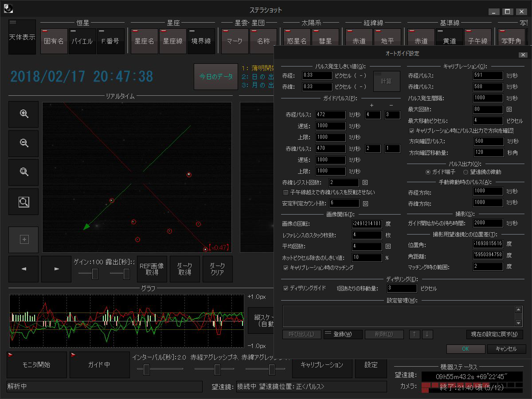532x399 pixels.
Task: Uncheck キャリブレーション時のマッチング checkbox
Action: tap(286, 268)
